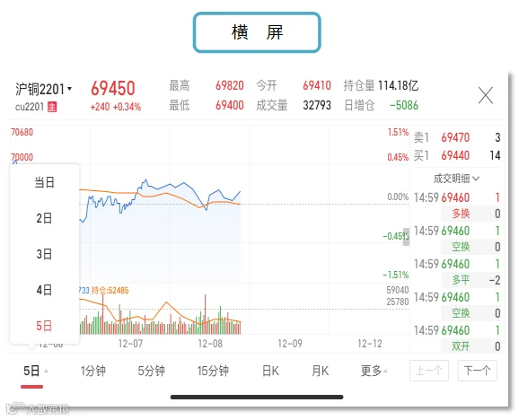Tap the gray handle on chart's right edge
519x420 pixels.
[406, 236]
